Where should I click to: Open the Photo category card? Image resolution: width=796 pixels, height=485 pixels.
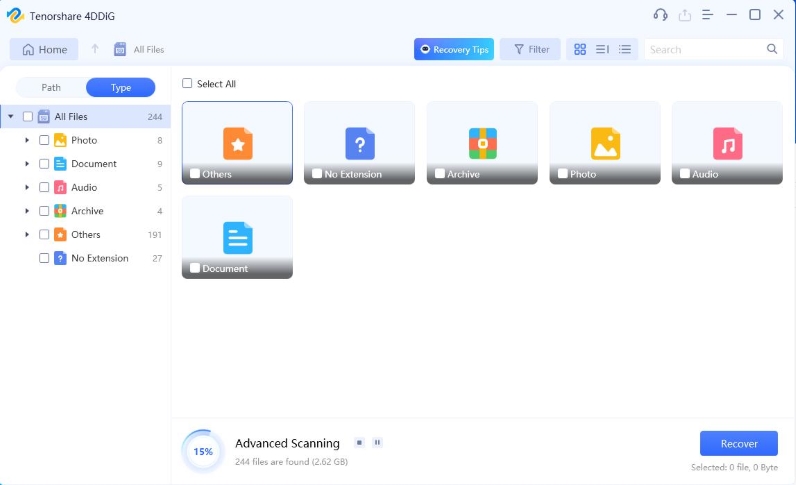[605, 143]
